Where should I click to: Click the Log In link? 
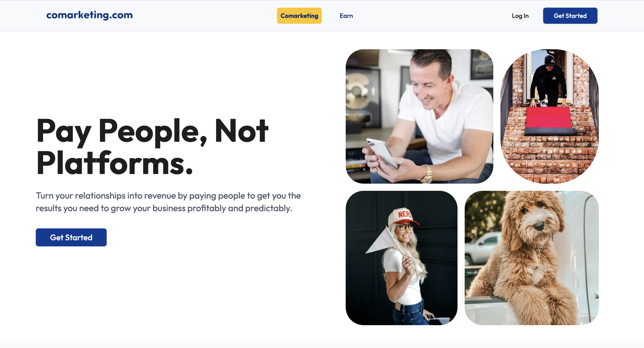pos(520,16)
